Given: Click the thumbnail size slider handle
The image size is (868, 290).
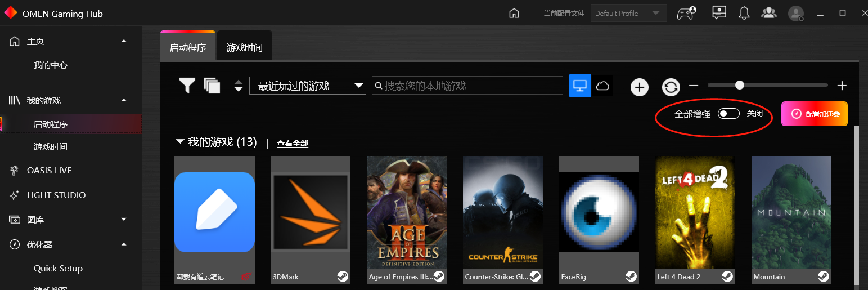Looking at the screenshot, I should click(740, 85).
